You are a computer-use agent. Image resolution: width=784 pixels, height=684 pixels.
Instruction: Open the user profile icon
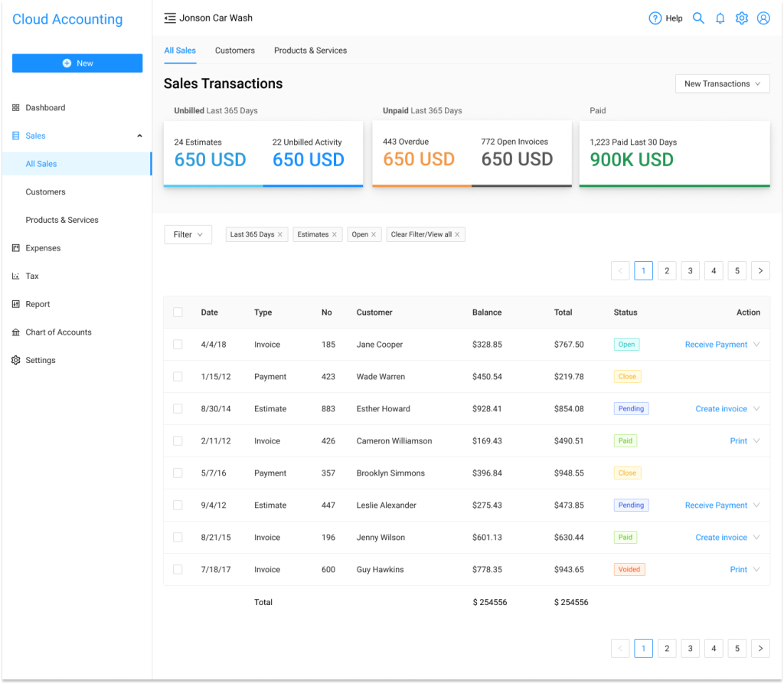[x=763, y=18]
